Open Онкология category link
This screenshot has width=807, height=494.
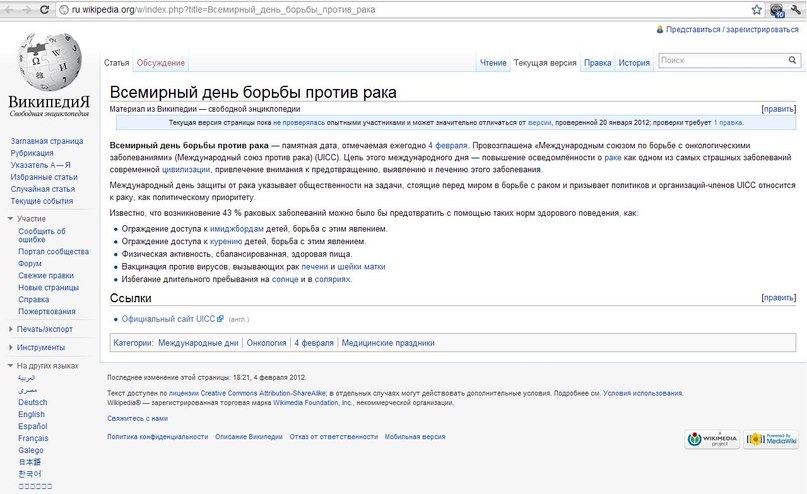pos(266,343)
